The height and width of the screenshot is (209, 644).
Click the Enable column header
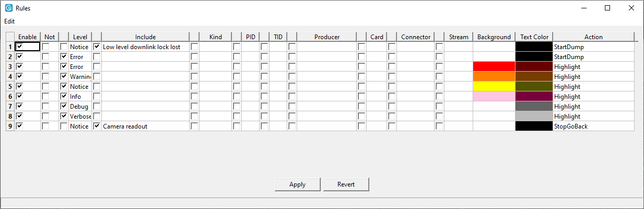tap(28, 37)
